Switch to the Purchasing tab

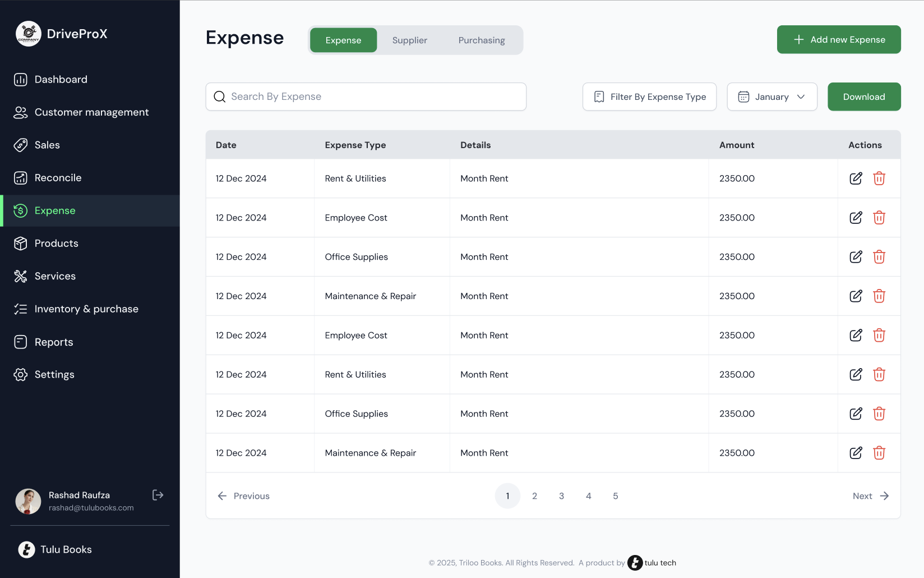coord(481,40)
